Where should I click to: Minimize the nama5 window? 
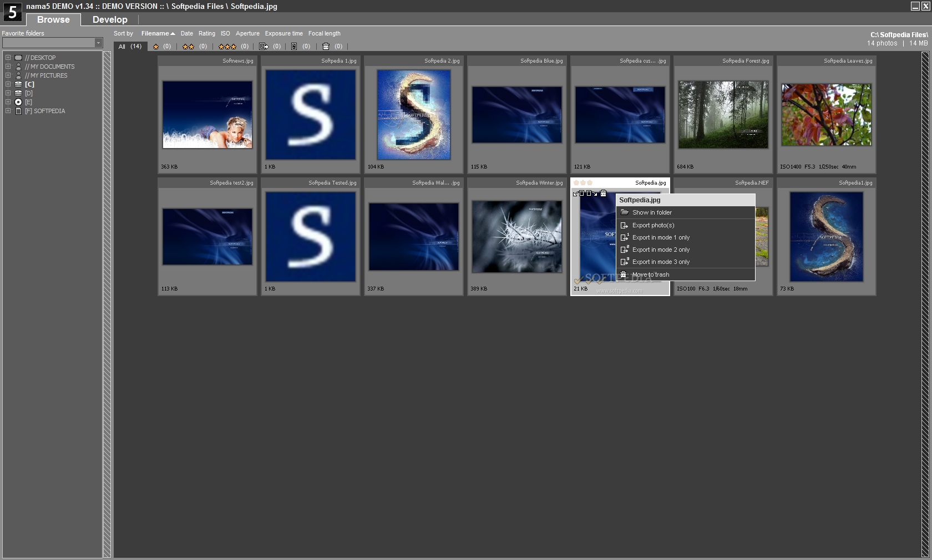click(915, 6)
